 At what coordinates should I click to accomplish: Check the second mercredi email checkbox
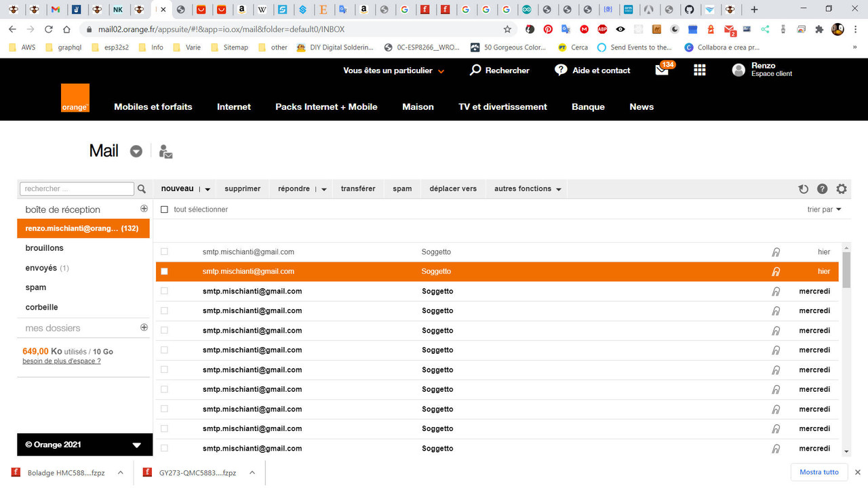[x=164, y=310]
